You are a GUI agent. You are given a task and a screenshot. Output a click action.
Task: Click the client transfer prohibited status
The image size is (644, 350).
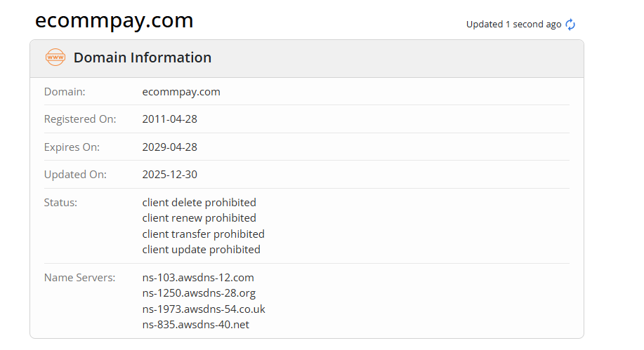[x=203, y=234]
